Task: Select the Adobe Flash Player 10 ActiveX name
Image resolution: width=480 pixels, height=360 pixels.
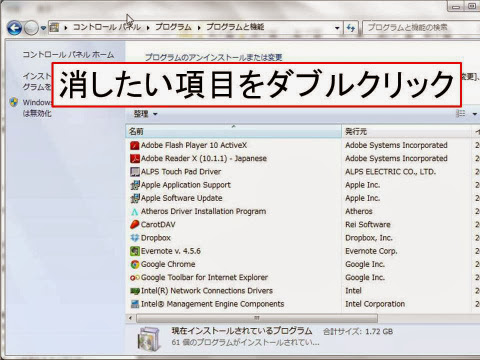Action: click(194, 145)
